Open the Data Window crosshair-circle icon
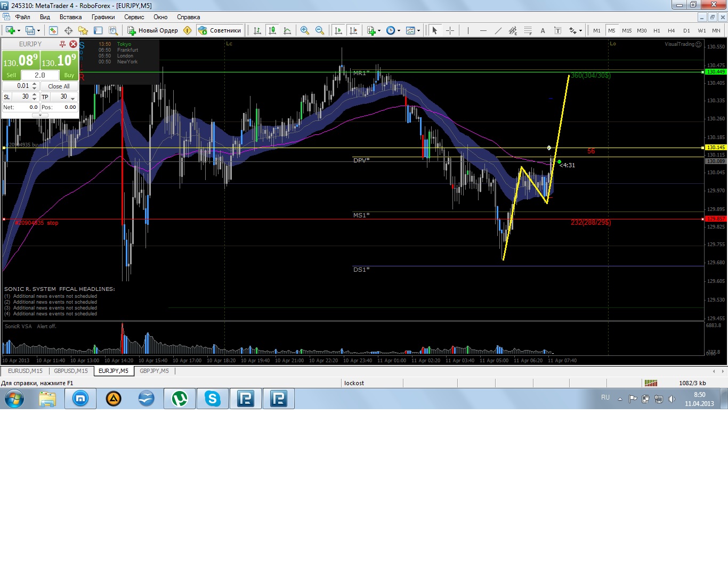Viewport: 728px width, 561px height. (x=68, y=30)
